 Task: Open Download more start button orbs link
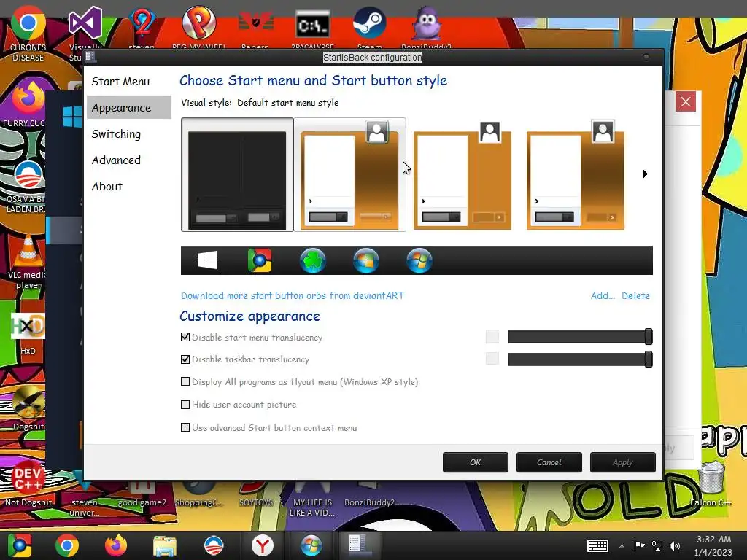(293, 295)
